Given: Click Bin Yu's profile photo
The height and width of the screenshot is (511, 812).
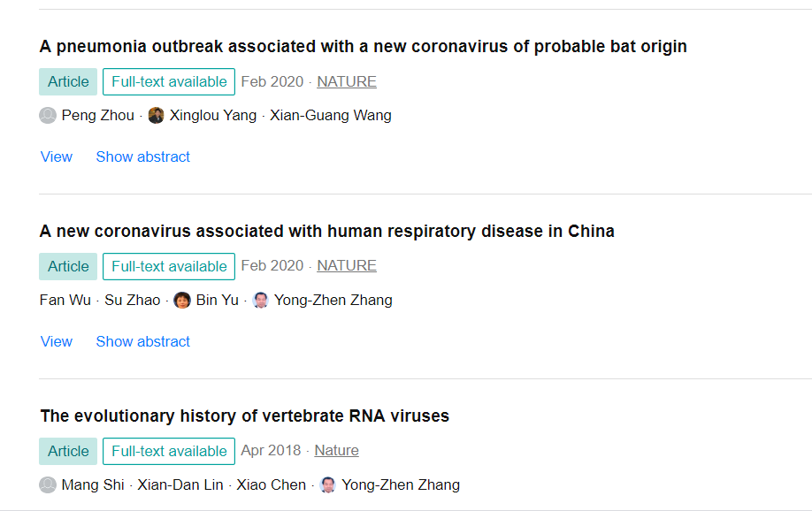Looking at the screenshot, I should coord(181,300).
